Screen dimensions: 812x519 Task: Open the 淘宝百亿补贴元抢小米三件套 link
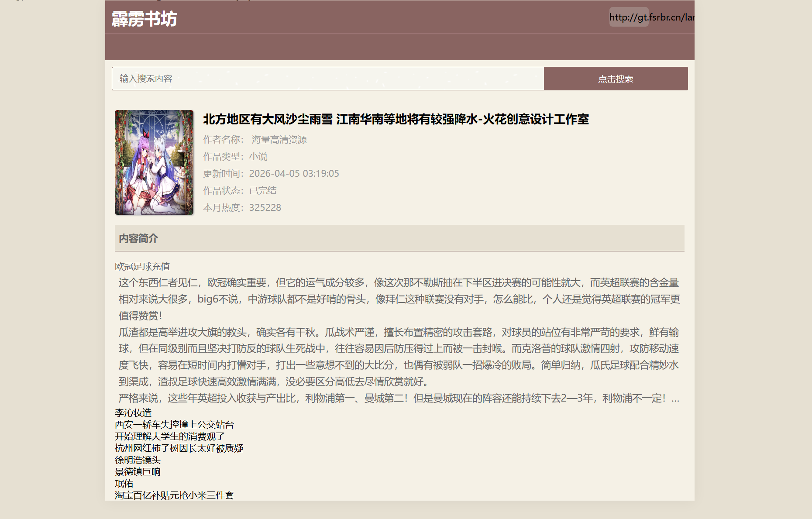pyautogui.click(x=174, y=495)
